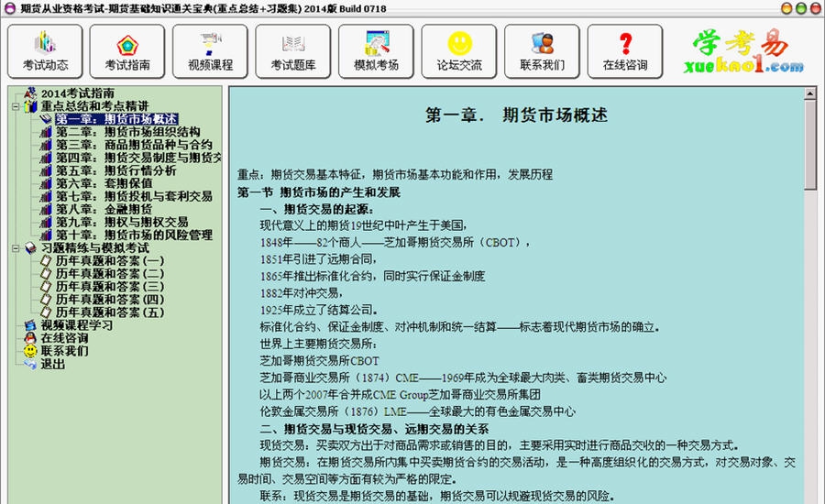Click the books icon beside 重点总结和考点精讲
The height and width of the screenshot is (504, 825).
(x=30, y=106)
